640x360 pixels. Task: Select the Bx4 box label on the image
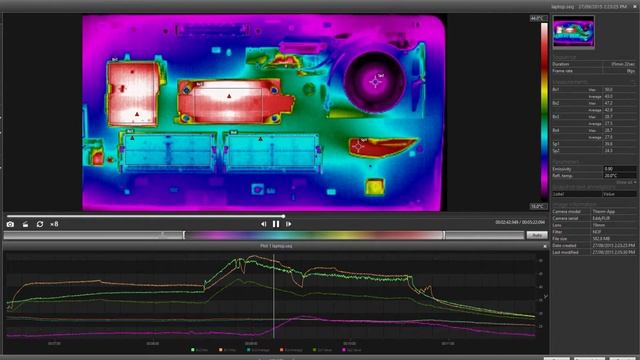[233, 132]
